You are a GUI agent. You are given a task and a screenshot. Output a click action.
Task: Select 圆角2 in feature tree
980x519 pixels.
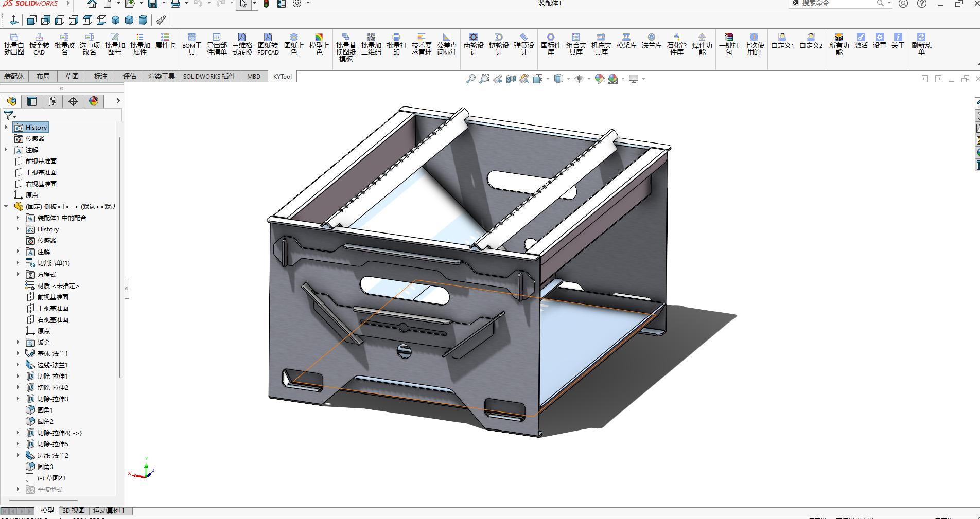45,421
